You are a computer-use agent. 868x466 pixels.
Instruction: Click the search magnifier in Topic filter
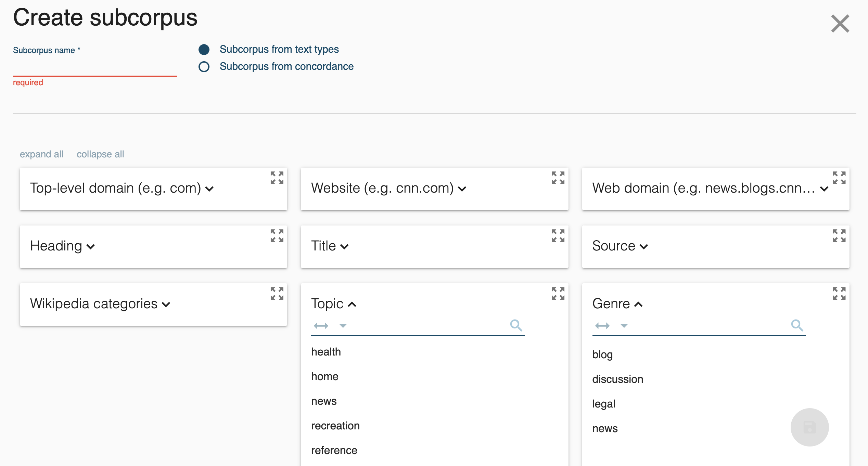coord(516,325)
